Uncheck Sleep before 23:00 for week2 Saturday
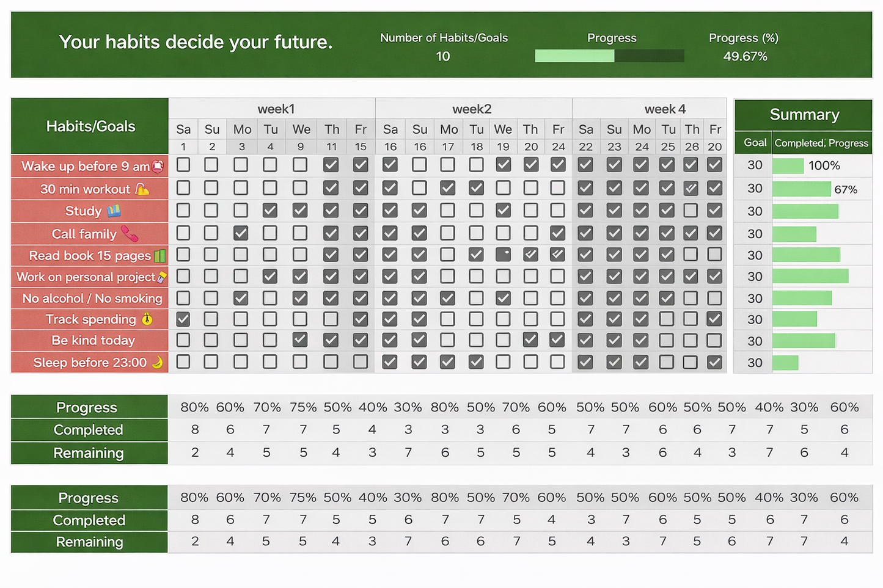 [390, 362]
